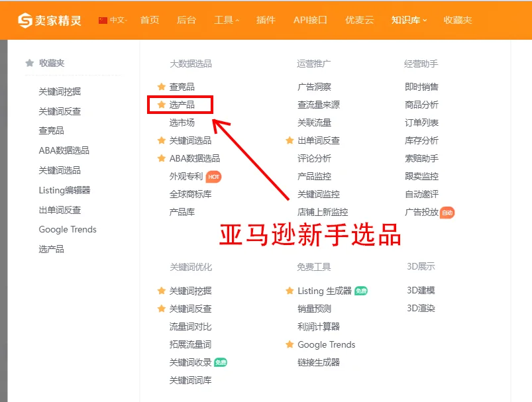Open ABA数据选品 in the favorites sidebar

click(64, 150)
